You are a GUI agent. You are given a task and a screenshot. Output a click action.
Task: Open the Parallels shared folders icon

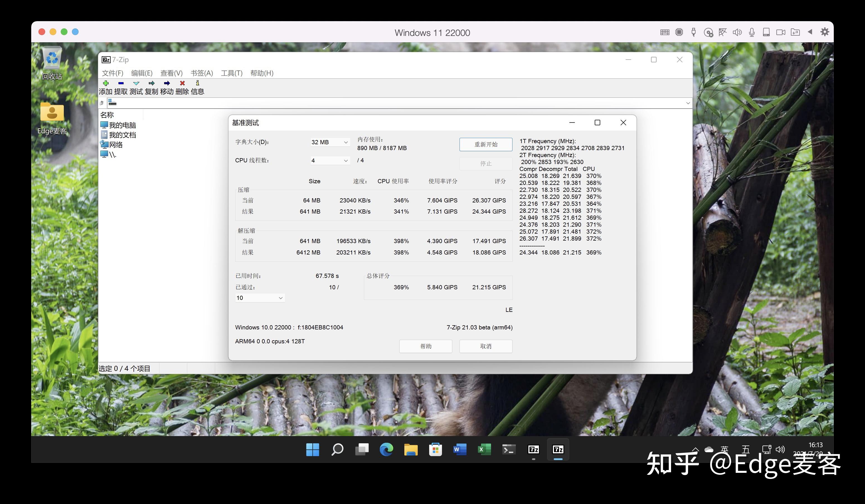[795, 32]
